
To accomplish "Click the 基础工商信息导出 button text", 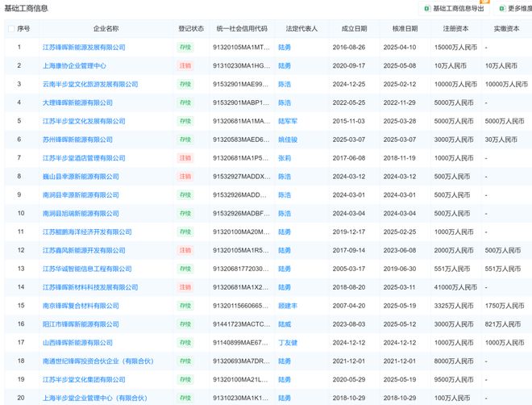I will coord(459,9).
